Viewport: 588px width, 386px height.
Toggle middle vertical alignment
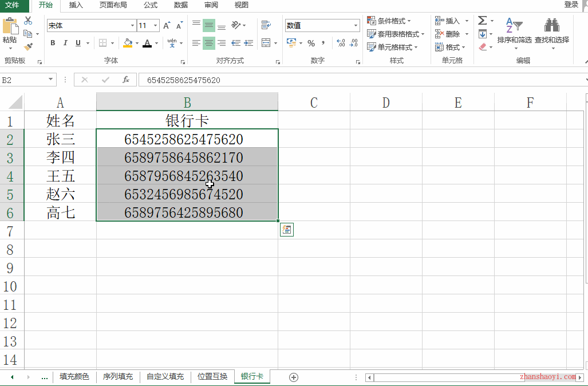click(209, 25)
